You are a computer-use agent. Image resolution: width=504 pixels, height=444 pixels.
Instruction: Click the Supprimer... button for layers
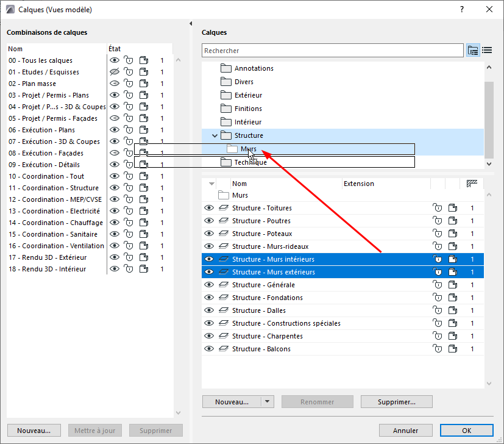click(x=397, y=402)
